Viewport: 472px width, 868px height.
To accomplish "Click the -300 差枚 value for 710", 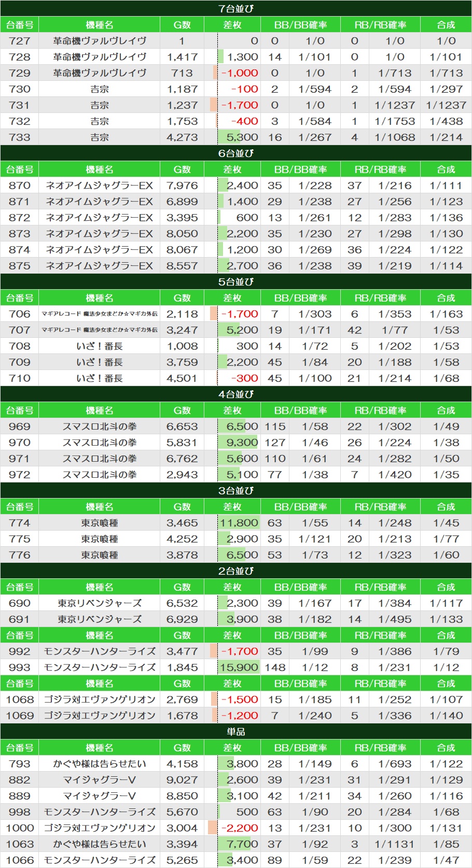I will click(x=244, y=378).
